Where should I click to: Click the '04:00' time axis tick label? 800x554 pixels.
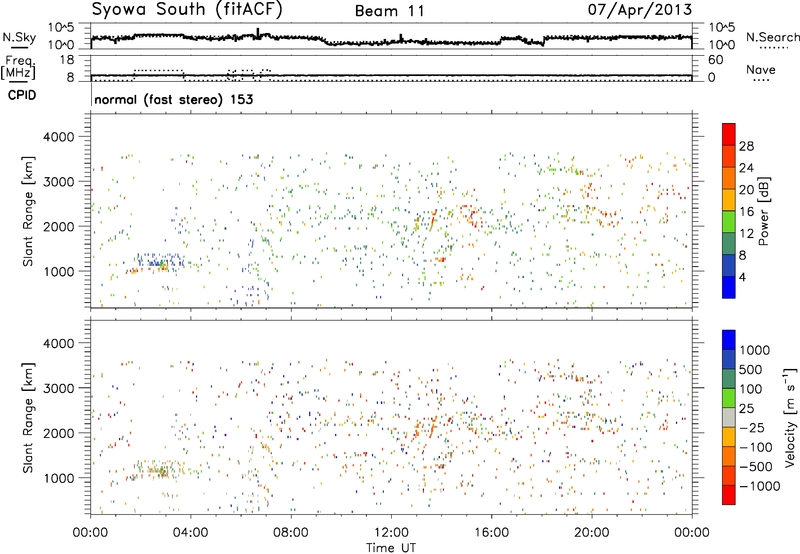(x=190, y=533)
